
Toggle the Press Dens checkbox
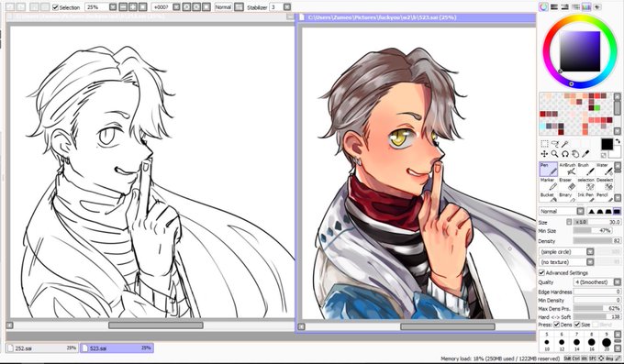[556, 325]
